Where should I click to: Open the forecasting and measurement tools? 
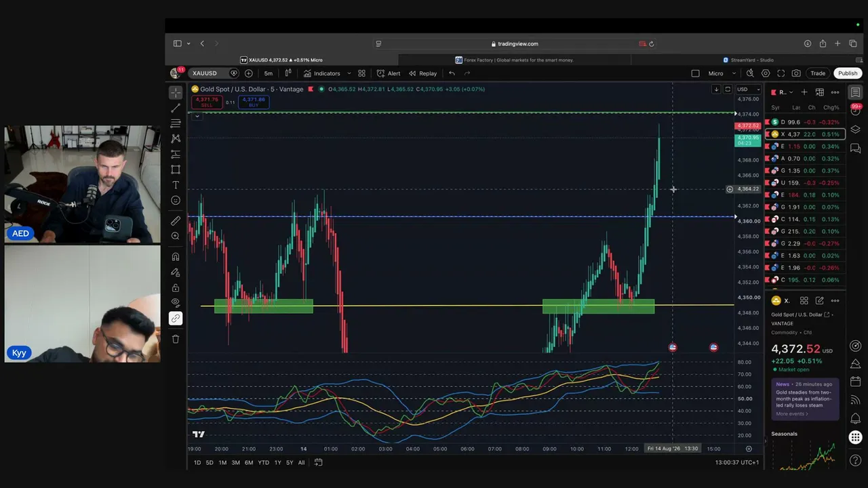(x=176, y=155)
